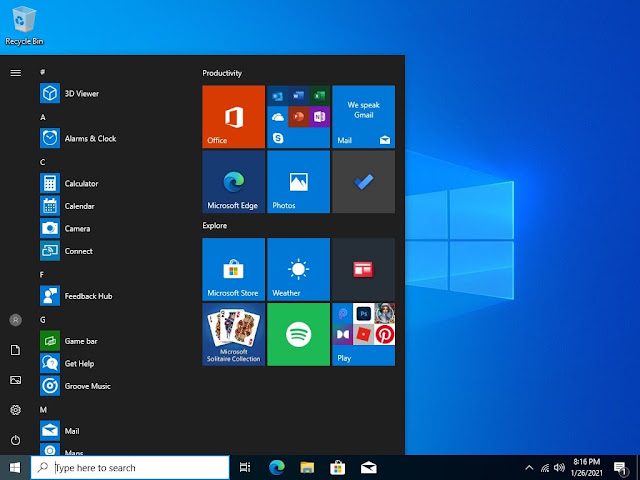Open Pictures from the Start sidebar
Screen dimensions: 640x480
tap(16, 380)
